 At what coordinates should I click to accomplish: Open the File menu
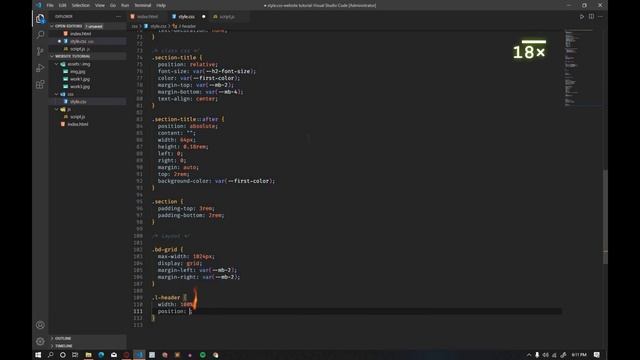point(50,5)
